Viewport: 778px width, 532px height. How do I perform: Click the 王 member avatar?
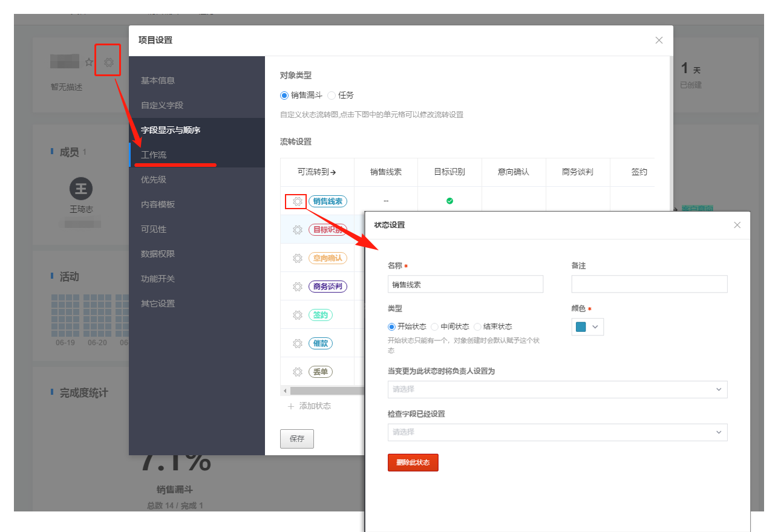point(81,189)
